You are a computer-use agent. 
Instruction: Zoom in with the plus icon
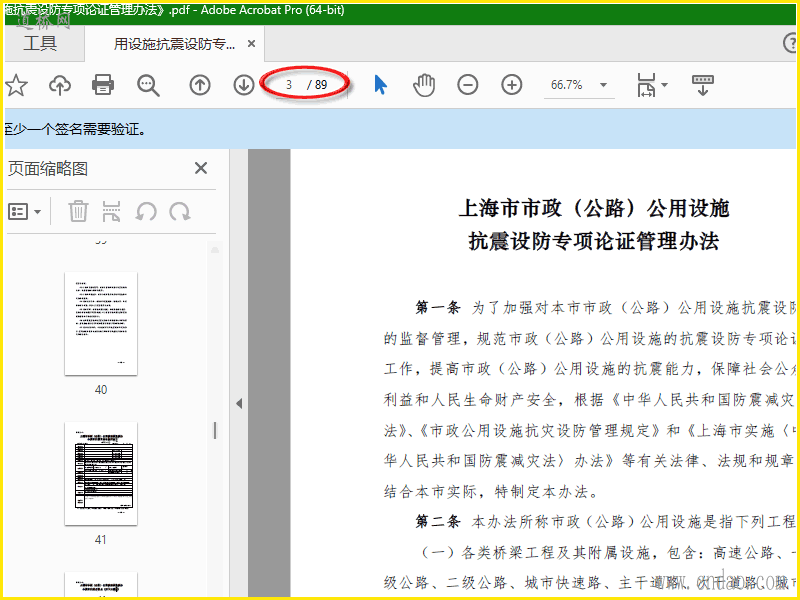[512, 85]
